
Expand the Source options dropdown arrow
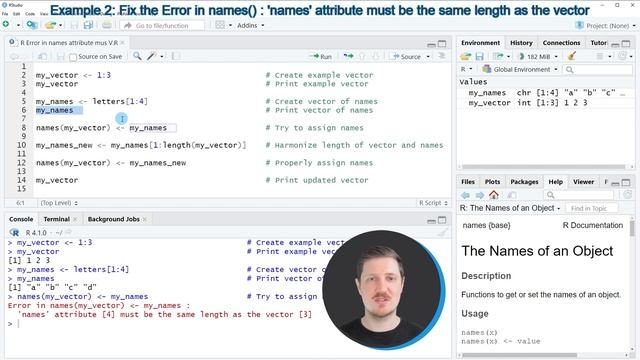(428, 56)
